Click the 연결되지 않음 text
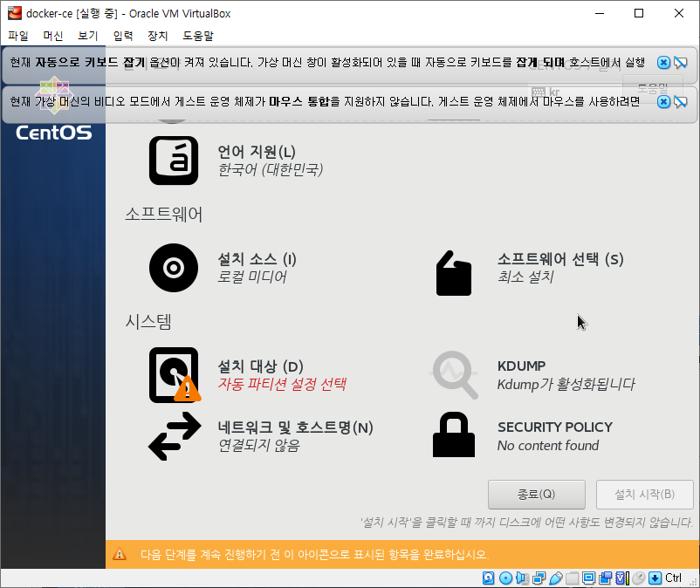 258,445
